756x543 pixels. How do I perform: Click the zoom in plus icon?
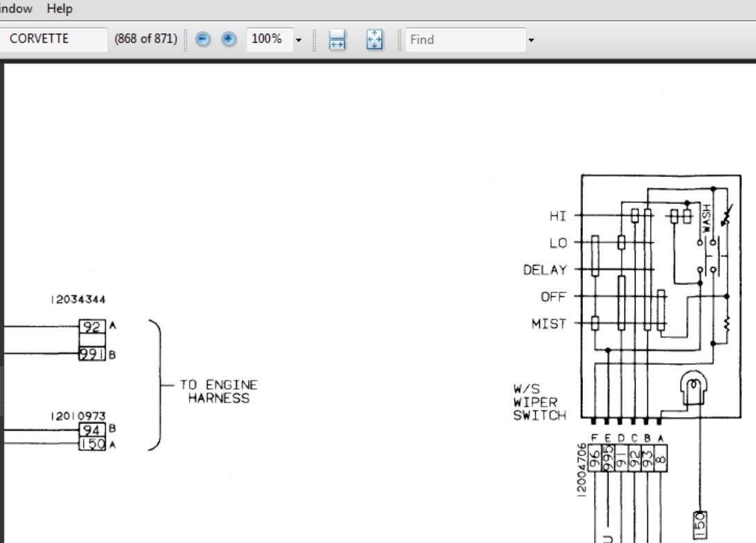[228, 39]
